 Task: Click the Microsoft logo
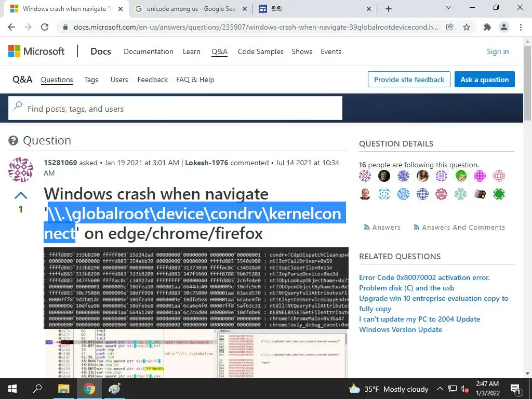[36, 51]
